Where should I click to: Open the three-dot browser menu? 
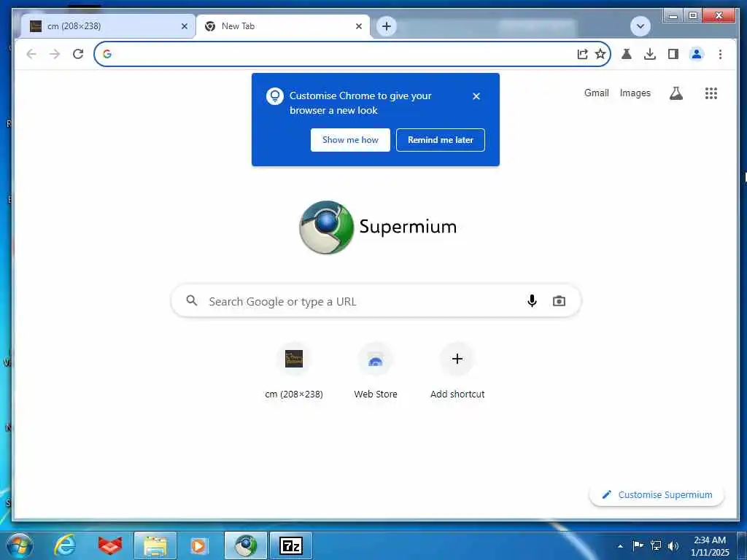coord(720,54)
